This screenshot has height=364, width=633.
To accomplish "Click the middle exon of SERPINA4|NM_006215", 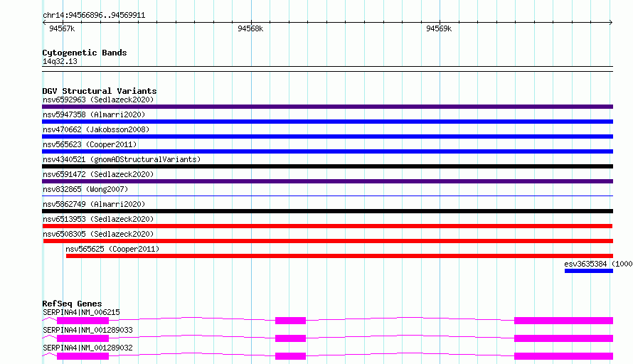I will (x=290, y=321).
